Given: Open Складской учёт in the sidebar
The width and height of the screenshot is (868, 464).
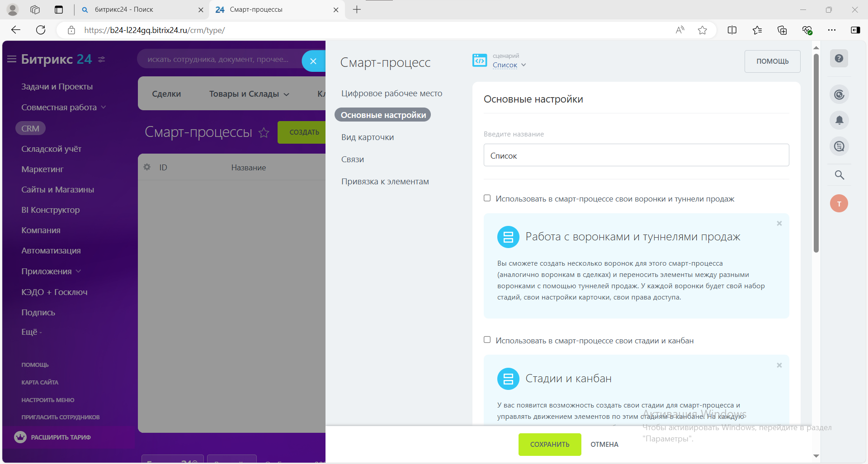Looking at the screenshot, I should pyautogui.click(x=51, y=149).
